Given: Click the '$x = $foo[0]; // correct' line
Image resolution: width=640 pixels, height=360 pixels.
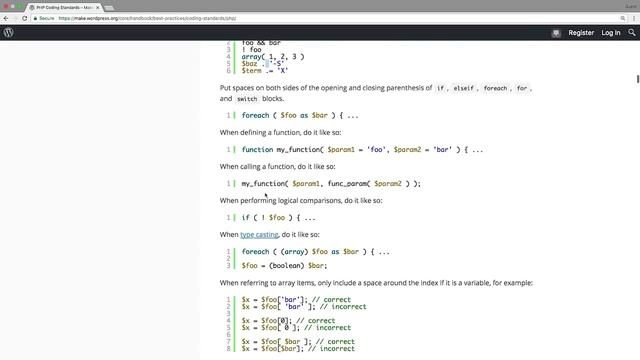Looking at the screenshot, I should 288,321.
